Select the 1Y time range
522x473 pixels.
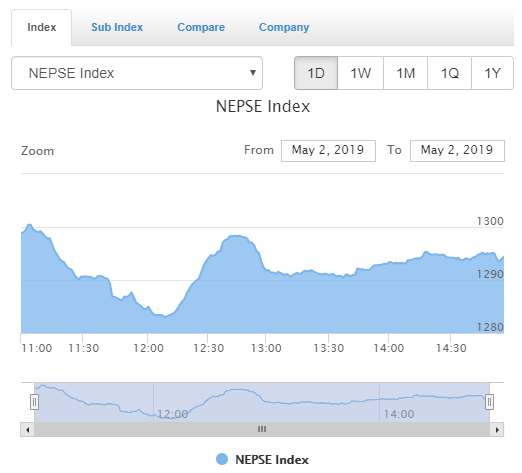[493, 73]
